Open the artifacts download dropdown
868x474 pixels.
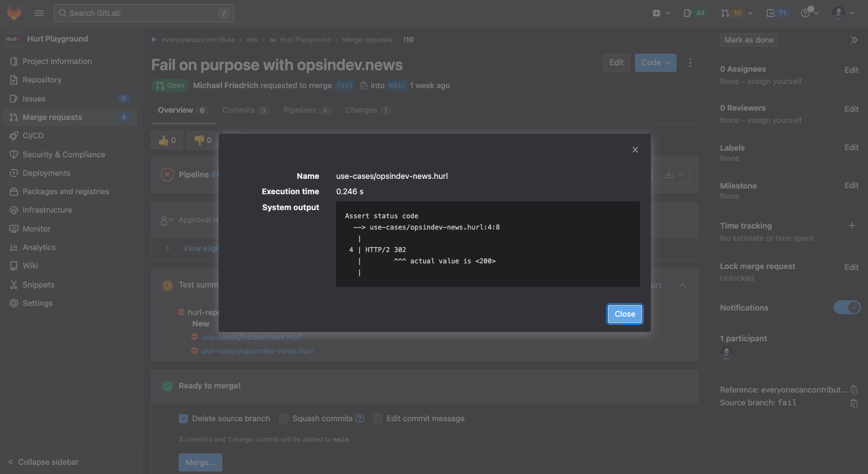point(673,174)
